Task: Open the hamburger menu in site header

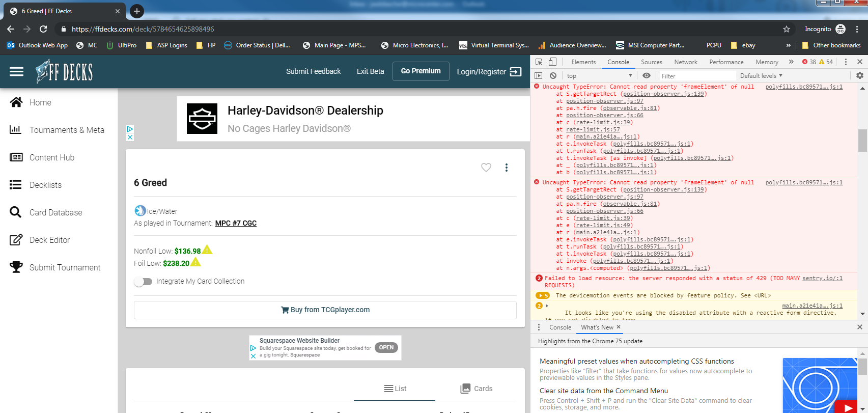Action: pos(16,72)
